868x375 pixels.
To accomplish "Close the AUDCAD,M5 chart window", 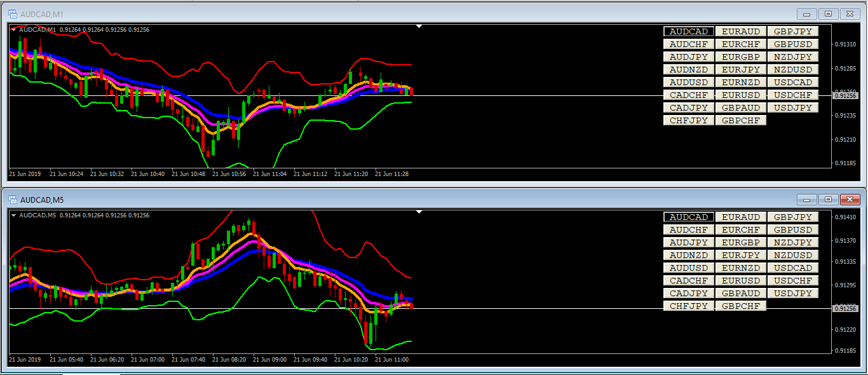I will [x=850, y=199].
